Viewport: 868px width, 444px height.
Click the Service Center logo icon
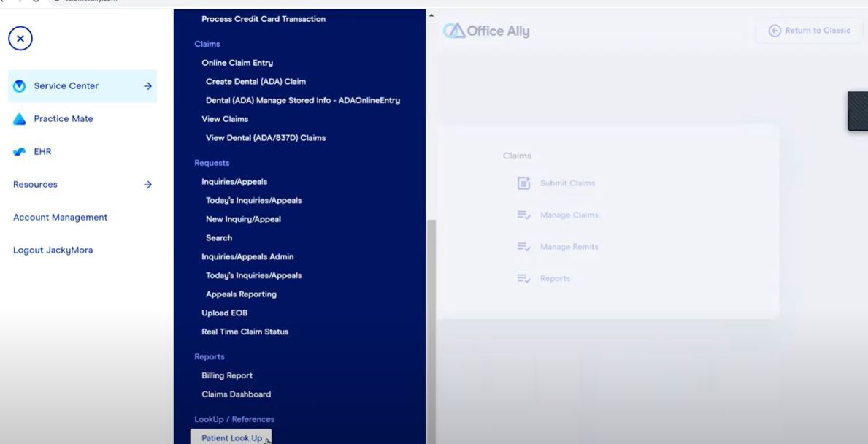(x=20, y=86)
